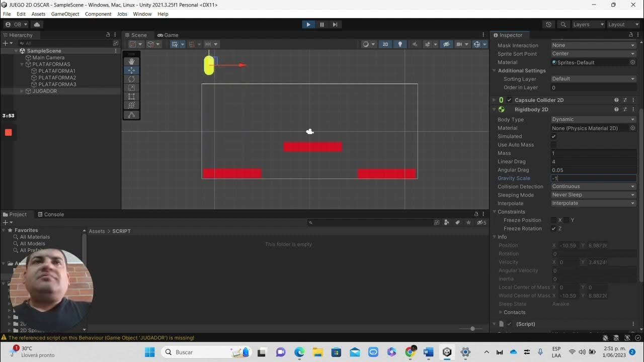Open Capsule Collider 2D more options menu
The image size is (644, 362).
(x=633, y=100)
